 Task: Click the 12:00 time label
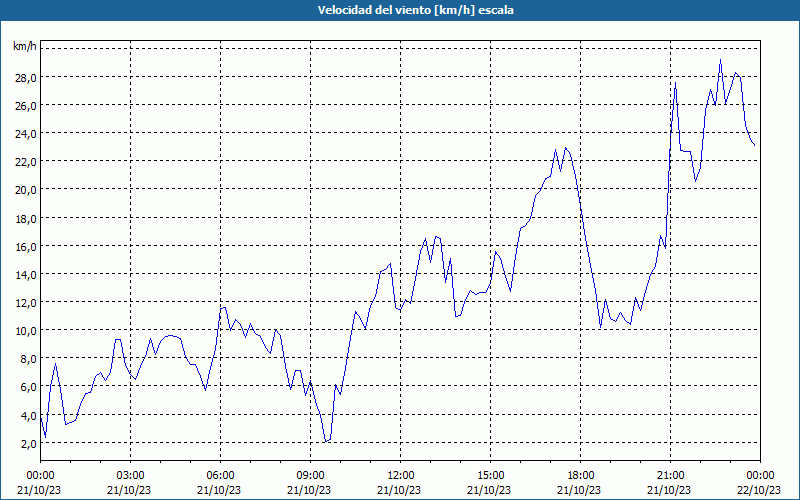[x=401, y=476]
